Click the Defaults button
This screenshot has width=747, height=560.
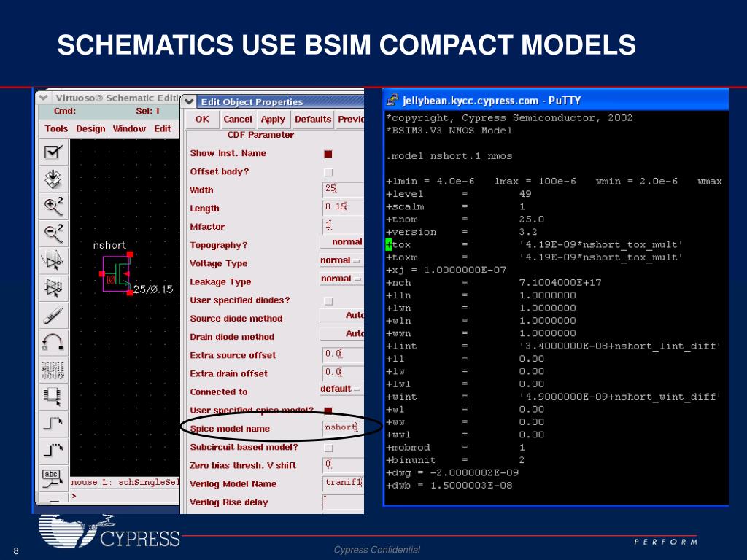(x=313, y=119)
